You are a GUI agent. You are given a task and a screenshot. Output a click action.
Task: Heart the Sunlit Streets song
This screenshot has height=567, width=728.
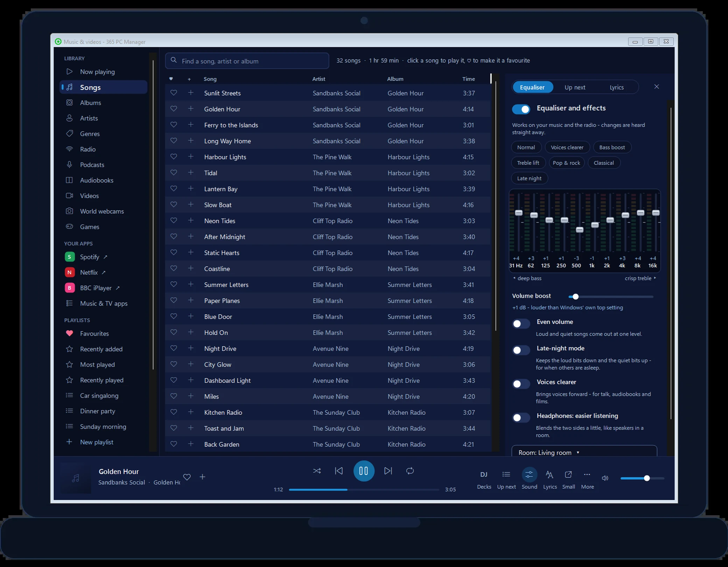[174, 93]
